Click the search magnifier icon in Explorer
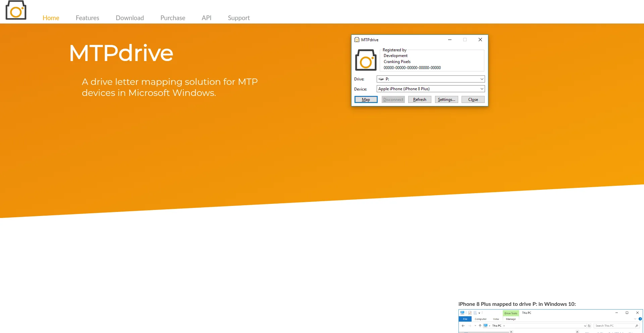Screen dimensions: 644x333 coord(637,326)
